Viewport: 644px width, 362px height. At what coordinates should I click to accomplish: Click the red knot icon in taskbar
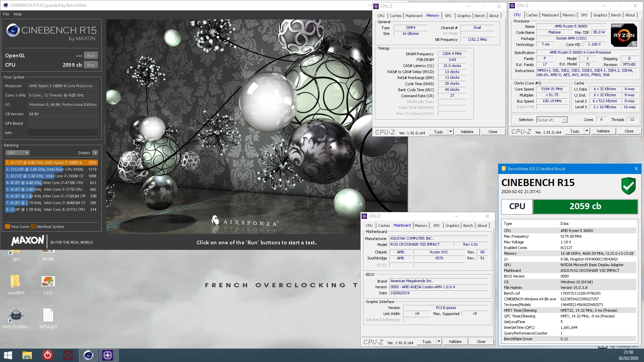68,355
